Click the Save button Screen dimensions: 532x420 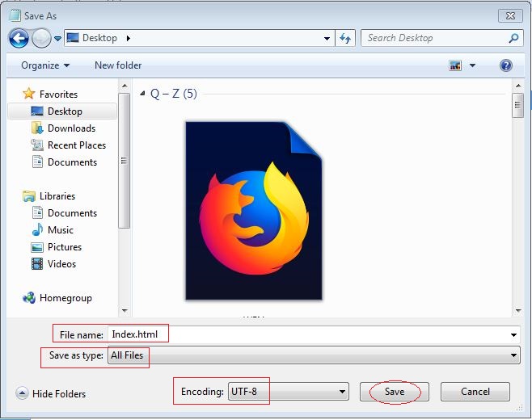pyautogui.click(x=395, y=392)
